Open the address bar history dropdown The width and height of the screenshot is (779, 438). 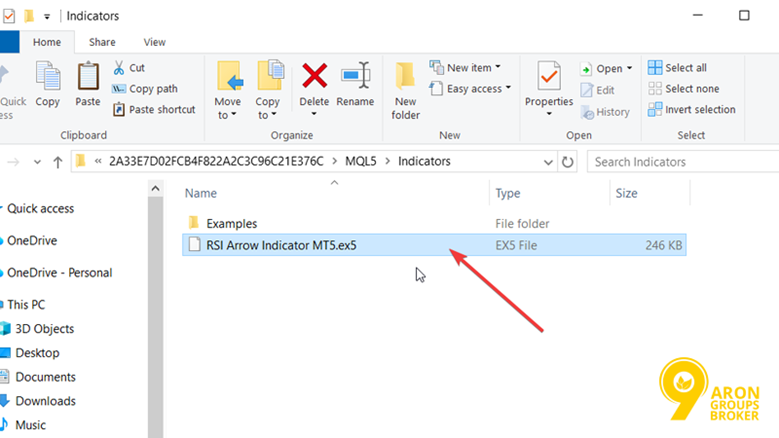tap(547, 161)
